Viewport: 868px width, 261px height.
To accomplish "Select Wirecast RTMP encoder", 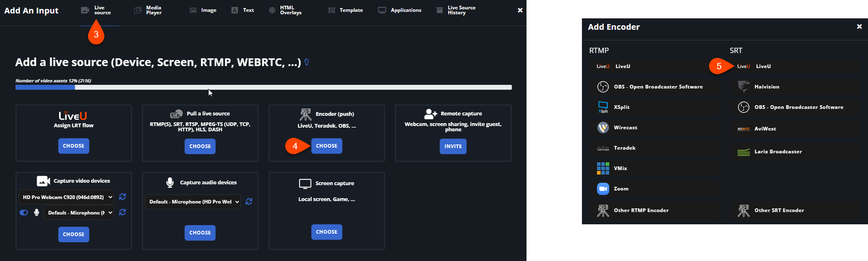I will (x=655, y=128).
